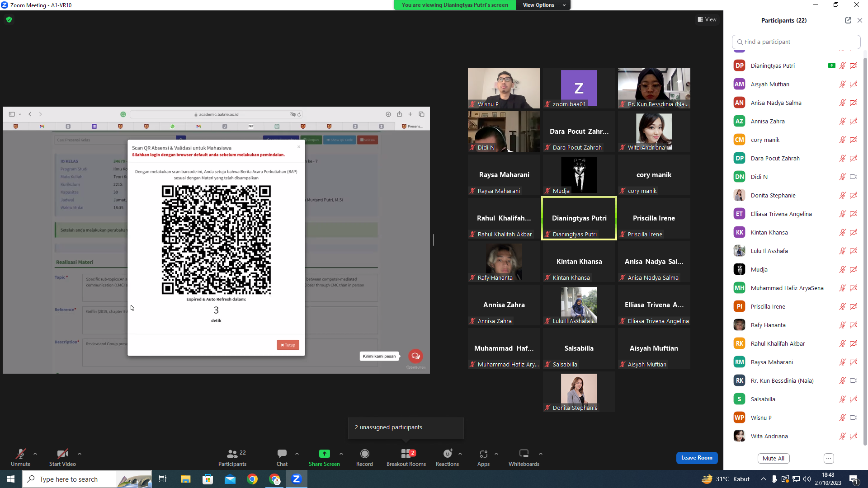Click the green Share Screen icon
Screen dimensions: 868x488
[324, 454]
